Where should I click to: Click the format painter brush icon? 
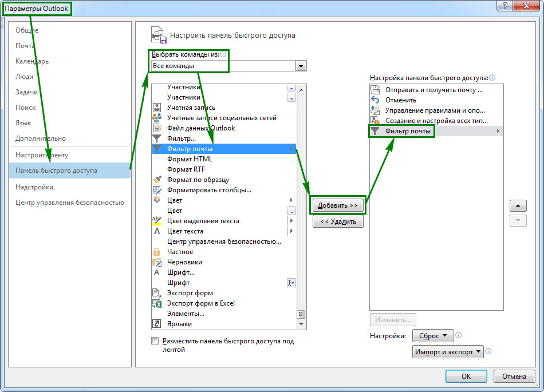(157, 180)
